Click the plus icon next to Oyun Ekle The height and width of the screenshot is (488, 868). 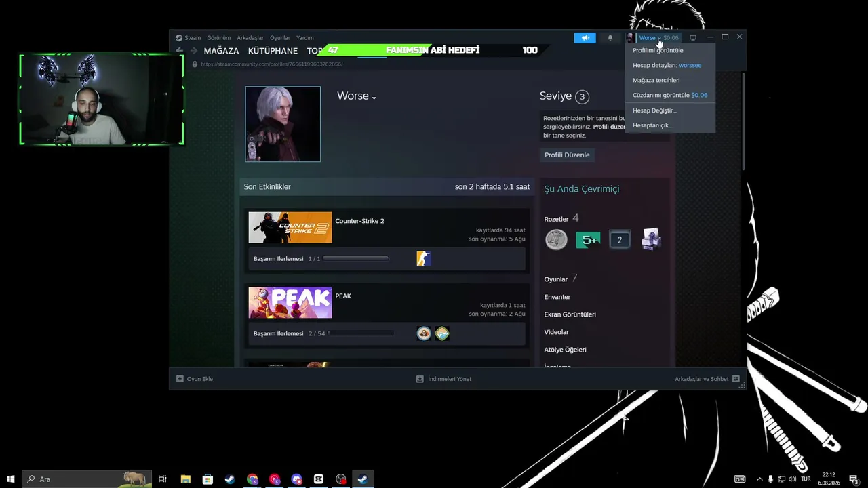coord(180,379)
